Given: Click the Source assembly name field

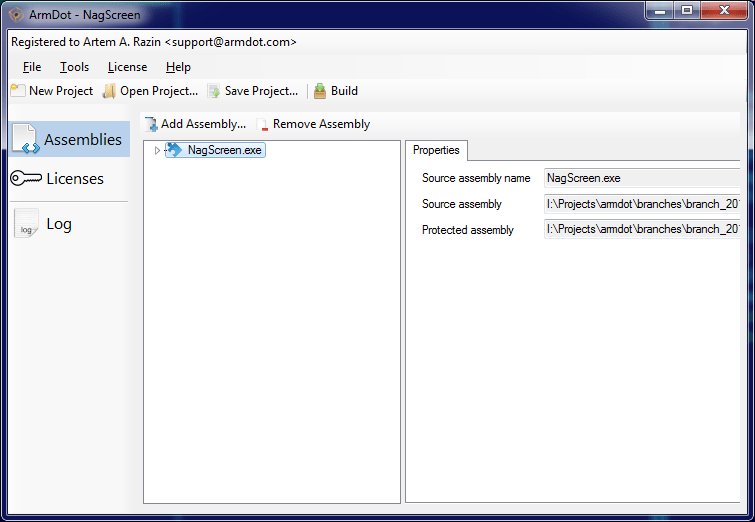Looking at the screenshot, I should point(642,178).
